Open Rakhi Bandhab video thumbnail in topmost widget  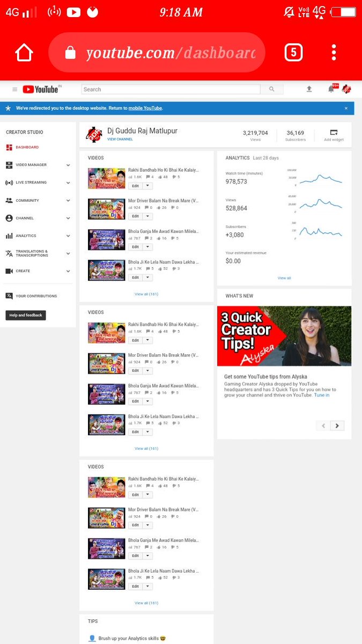pos(106,178)
